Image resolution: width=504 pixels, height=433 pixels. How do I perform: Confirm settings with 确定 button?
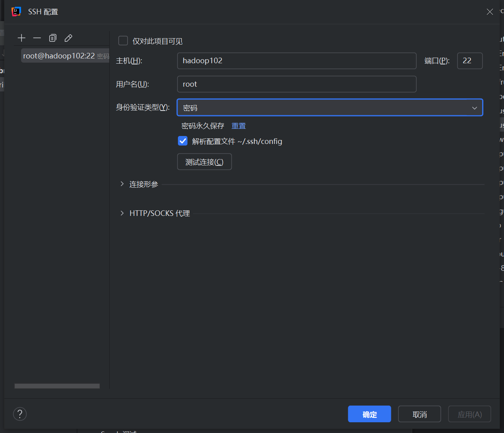(x=369, y=414)
